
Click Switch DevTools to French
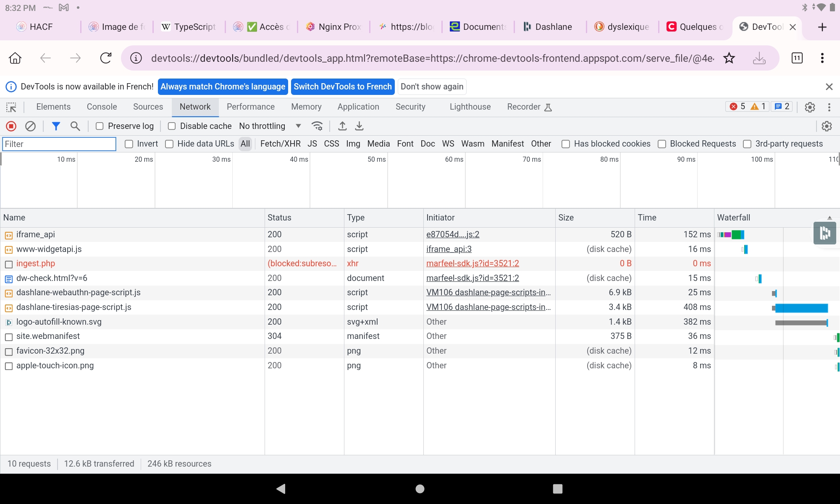pyautogui.click(x=343, y=87)
